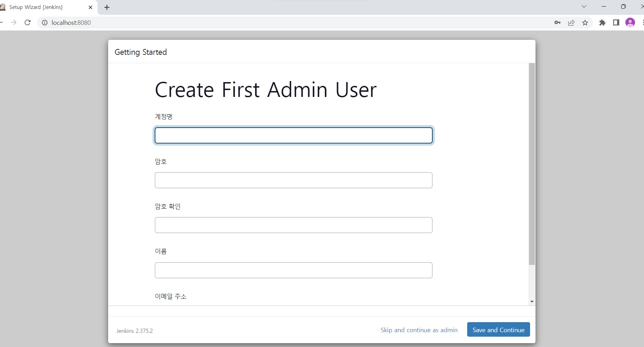Focus the 암호 확인 confirm password field

[x=294, y=225]
